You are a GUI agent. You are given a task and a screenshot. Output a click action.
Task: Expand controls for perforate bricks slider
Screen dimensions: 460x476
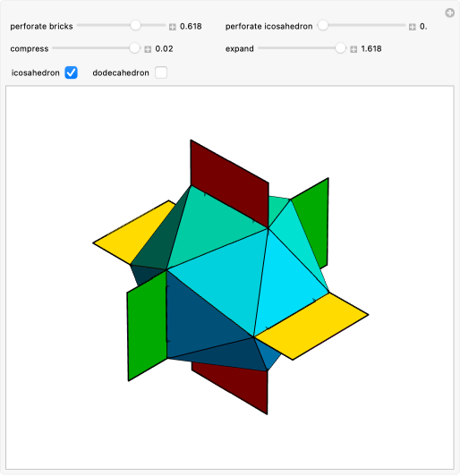[x=173, y=27]
